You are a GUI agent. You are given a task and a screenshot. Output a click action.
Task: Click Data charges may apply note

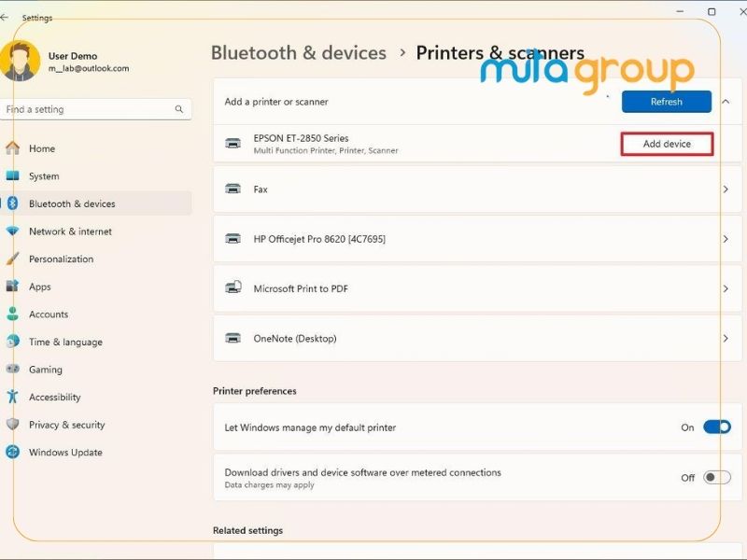click(269, 484)
